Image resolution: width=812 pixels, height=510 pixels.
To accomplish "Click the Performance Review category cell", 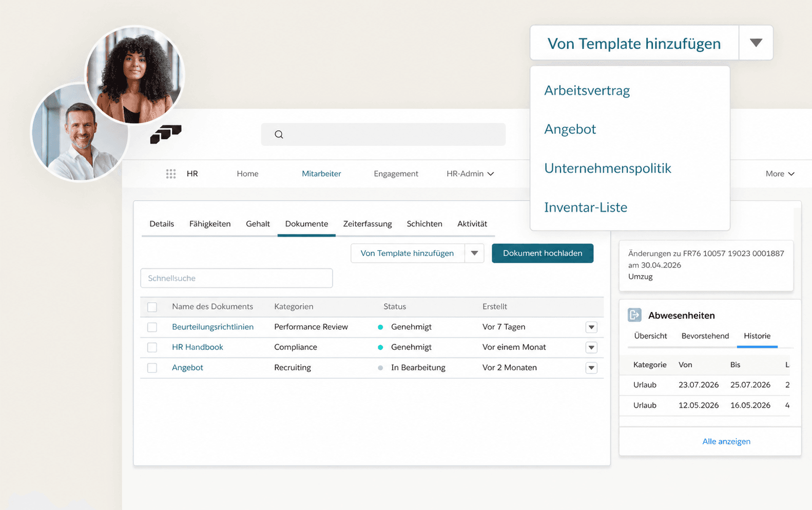I will tap(311, 327).
